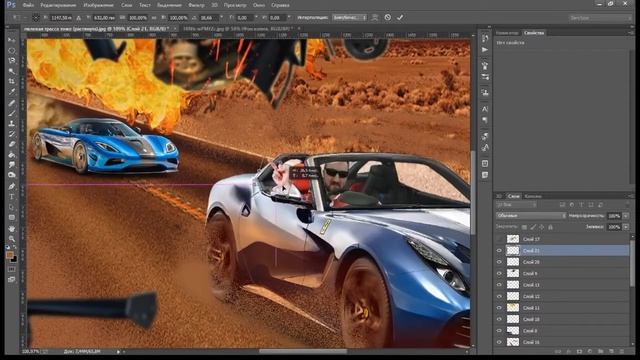Hide layer Слой 21
Viewport: 640px width, 360px height.
(x=499, y=250)
